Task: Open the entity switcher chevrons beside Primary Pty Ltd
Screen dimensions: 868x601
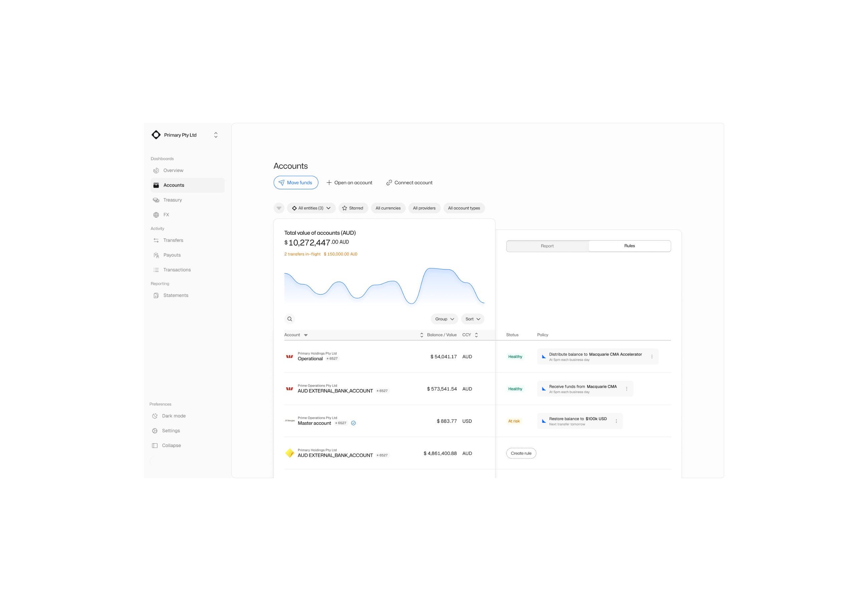Action: pos(216,135)
